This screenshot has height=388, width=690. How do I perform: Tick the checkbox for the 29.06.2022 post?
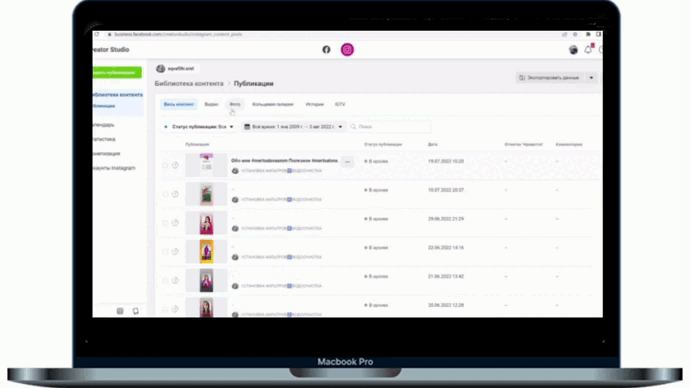pyautogui.click(x=165, y=223)
